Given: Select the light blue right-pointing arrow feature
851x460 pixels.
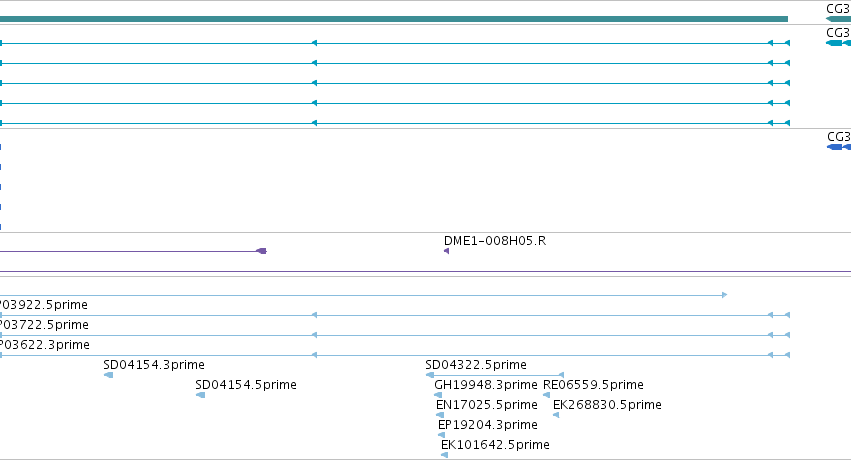Looking at the screenshot, I should click(364, 295).
